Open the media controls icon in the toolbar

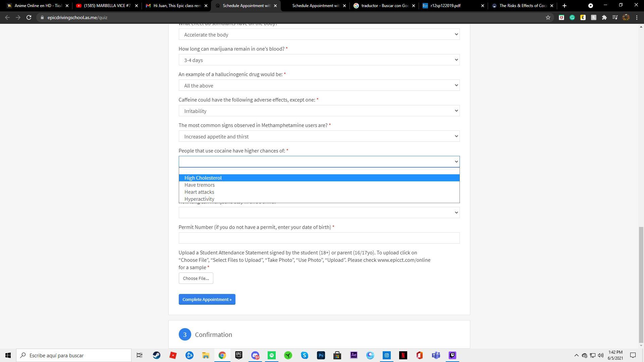point(615,17)
